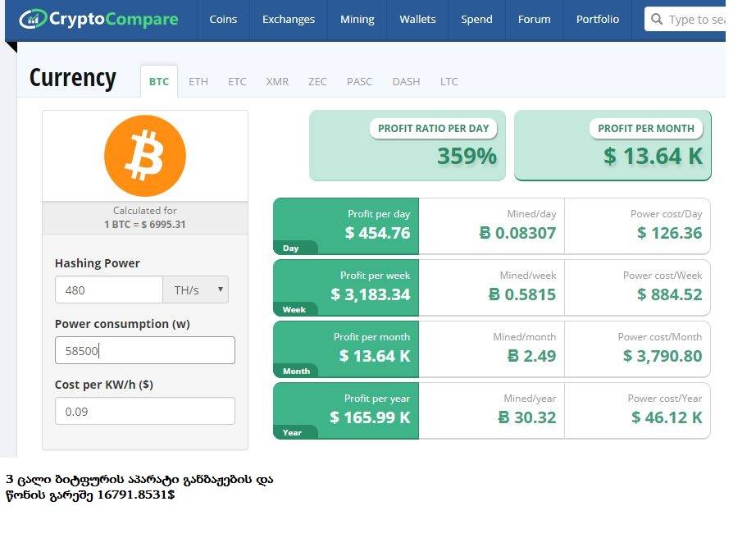This screenshot has height=538, width=756.
Task: Switch to the ETC currency tab
Action: pyautogui.click(x=237, y=81)
